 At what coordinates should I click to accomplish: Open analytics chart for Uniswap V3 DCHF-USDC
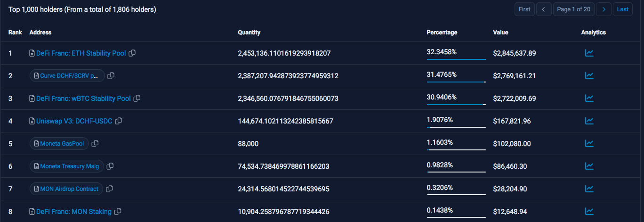[x=589, y=121]
